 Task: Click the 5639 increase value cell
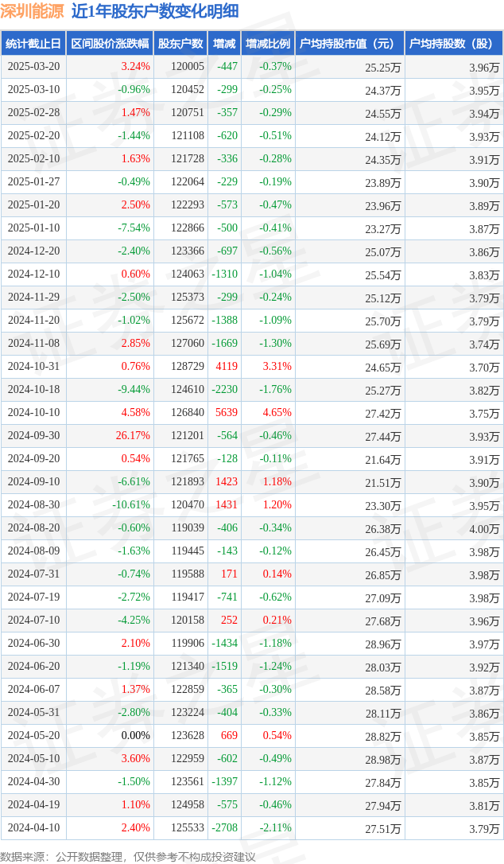(227, 413)
